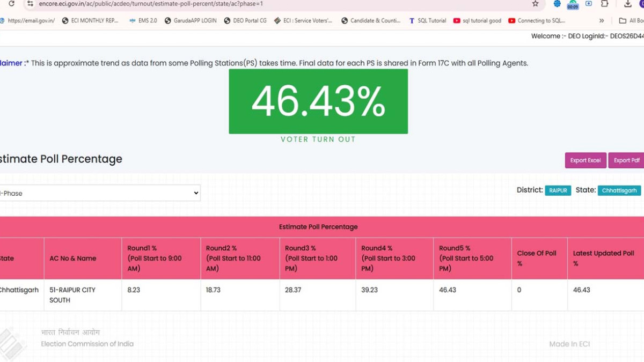Open the browser downloads icon
The height and width of the screenshot is (362, 644).
coord(627,4)
